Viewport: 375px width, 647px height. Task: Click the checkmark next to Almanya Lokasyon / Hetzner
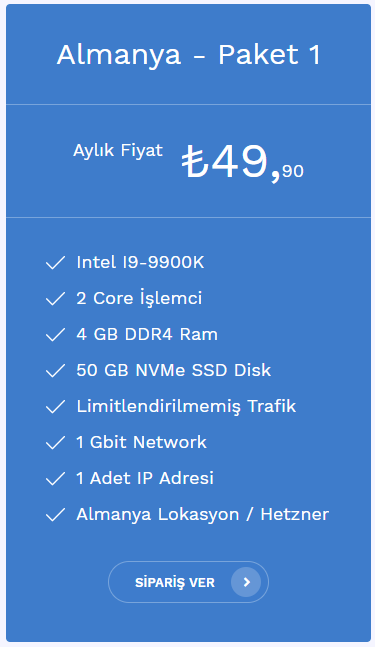pos(55,515)
